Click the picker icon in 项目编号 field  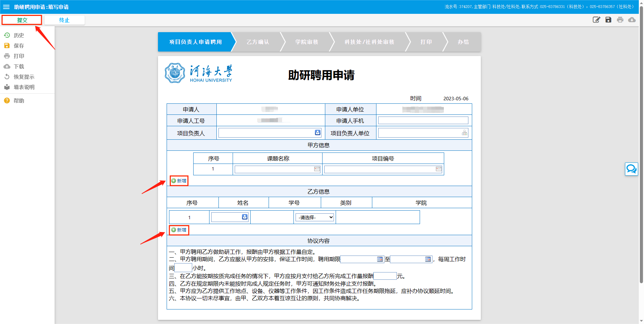coord(439,169)
